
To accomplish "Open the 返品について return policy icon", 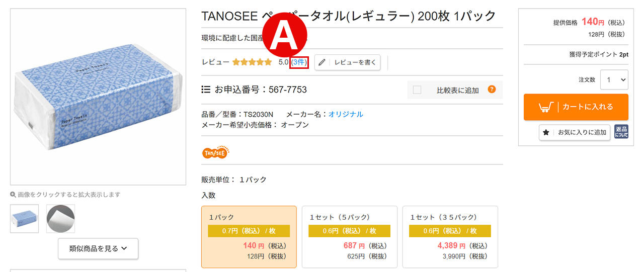I will (x=621, y=132).
